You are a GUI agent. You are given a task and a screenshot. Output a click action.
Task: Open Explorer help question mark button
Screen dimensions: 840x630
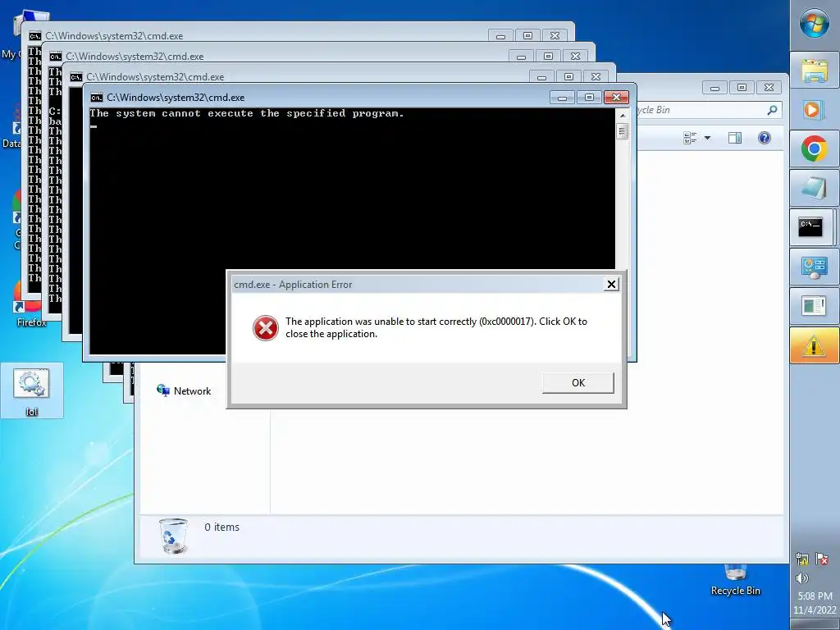pyautogui.click(x=765, y=138)
